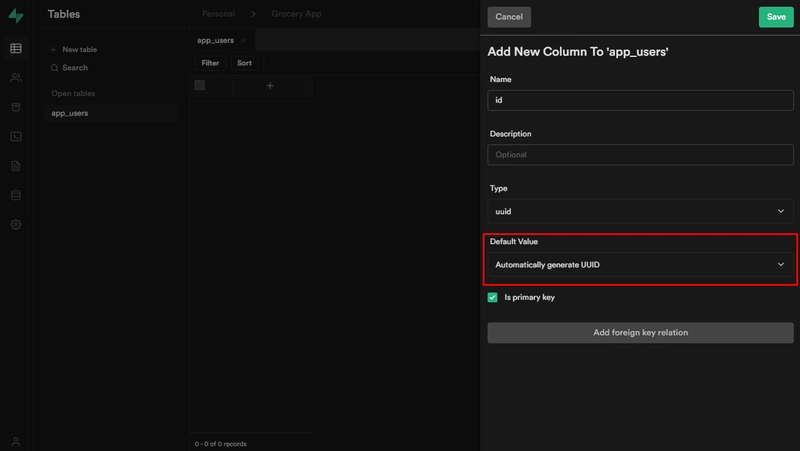This screenshot has height=451, width=800.
Task: Focus the Name input containing id
Action: 640,101
